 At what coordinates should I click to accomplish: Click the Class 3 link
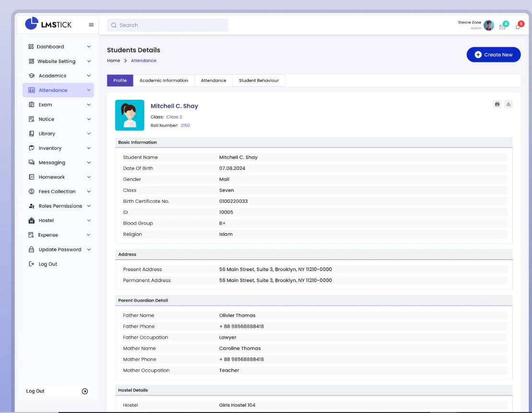click(174, 117)
